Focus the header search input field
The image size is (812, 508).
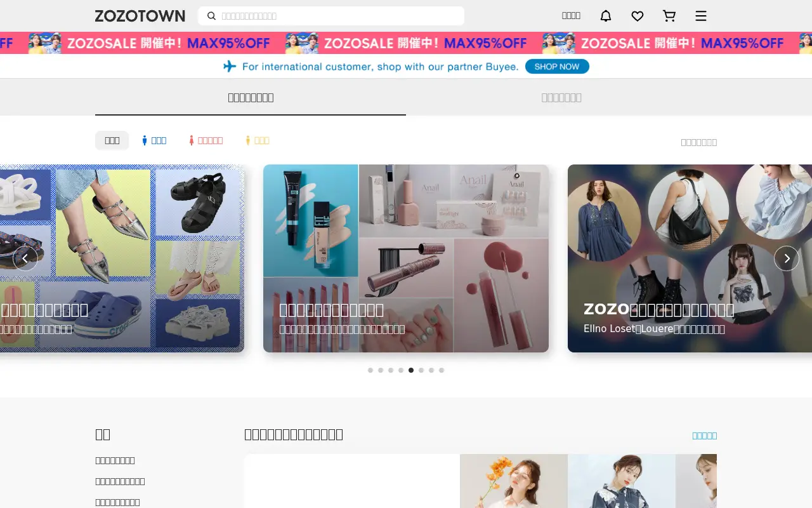[x=331, y=16]
